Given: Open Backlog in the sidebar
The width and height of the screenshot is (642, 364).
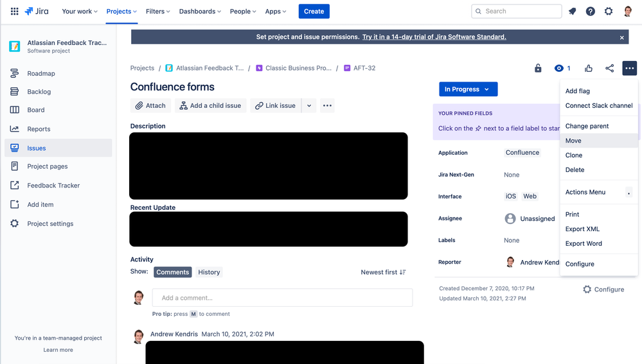Looking at the screenshot, I should click(58, 92).
